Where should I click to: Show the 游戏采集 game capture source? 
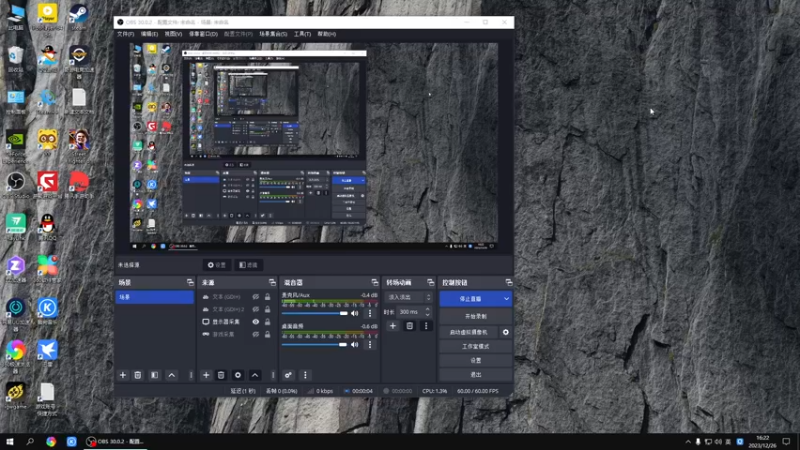pyautogui.click(x=256, y=334)
